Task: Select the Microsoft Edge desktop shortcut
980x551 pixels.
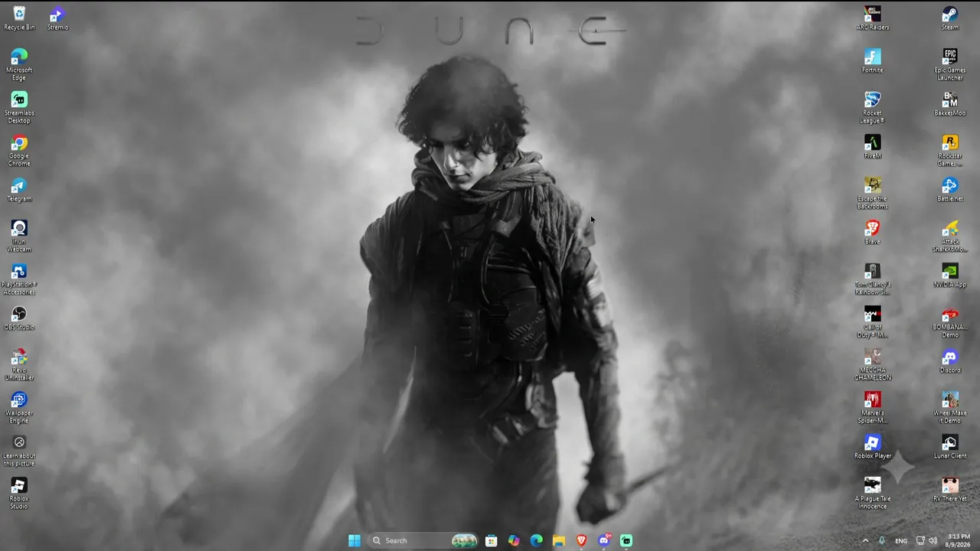Action: coord(19,65)
